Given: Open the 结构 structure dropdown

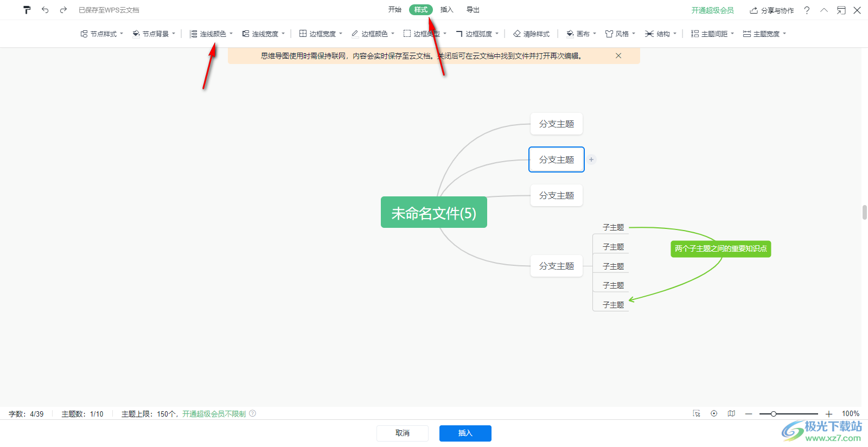Looking at the screenshot, I should (661, 34).
